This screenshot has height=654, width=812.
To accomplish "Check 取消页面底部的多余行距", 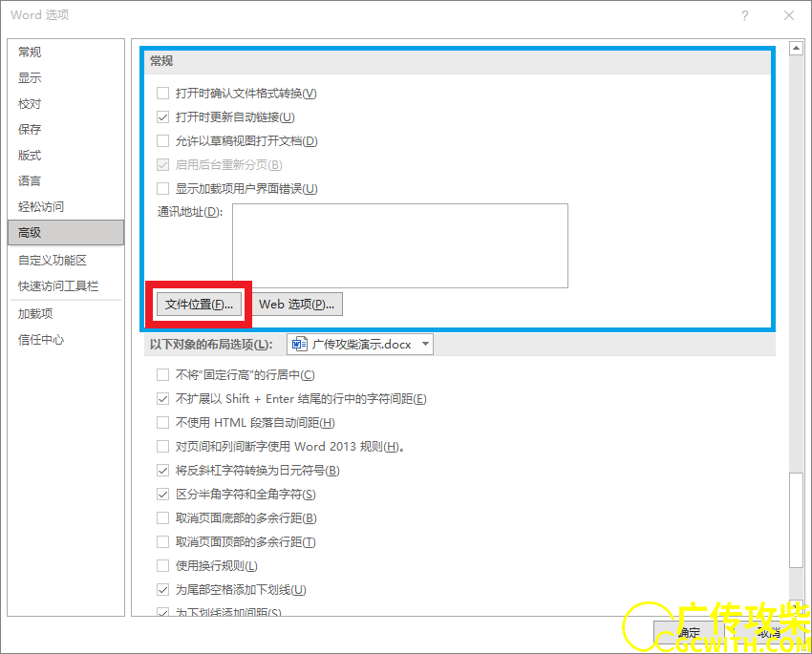I will tap(162, 517).
